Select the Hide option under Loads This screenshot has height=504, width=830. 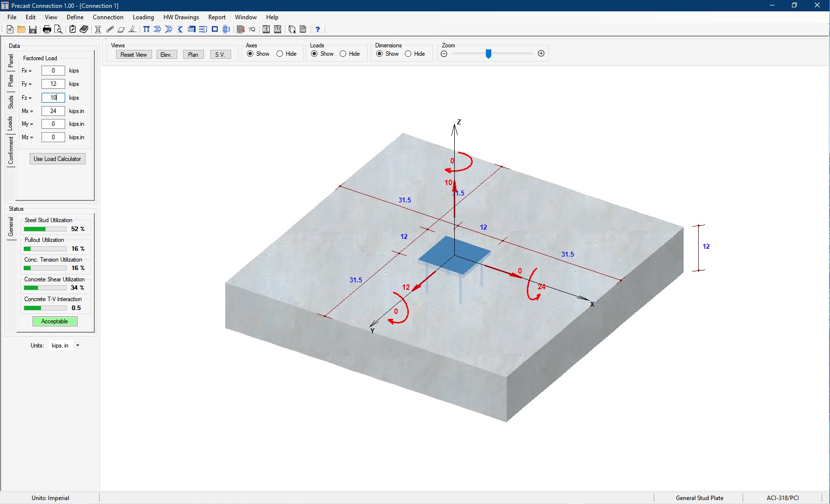click(344, 54)
